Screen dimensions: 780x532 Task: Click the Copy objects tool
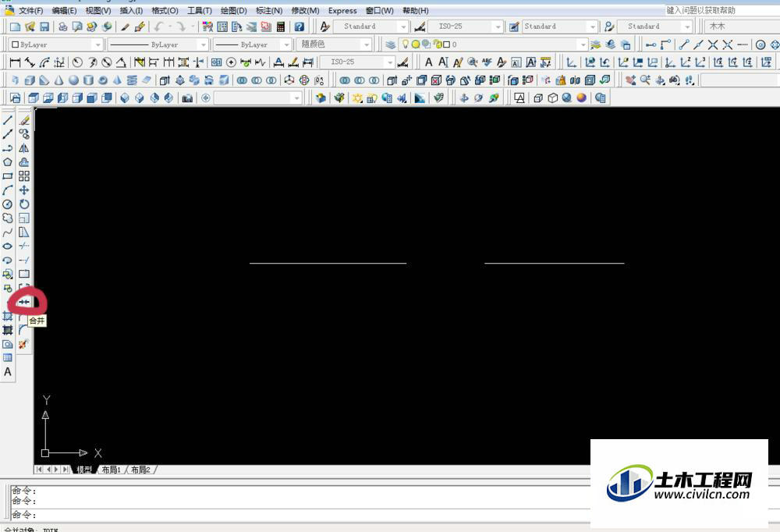click(24, 134)
